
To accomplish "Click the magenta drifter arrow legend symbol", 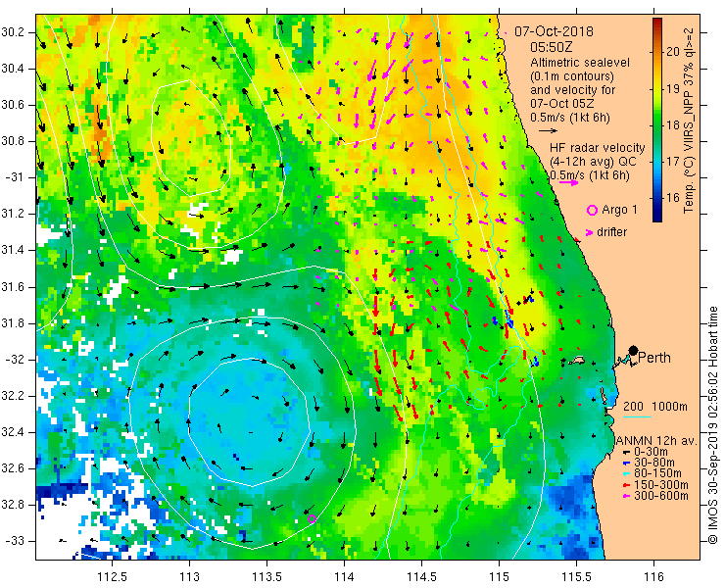I will click(x=590, y=232).
